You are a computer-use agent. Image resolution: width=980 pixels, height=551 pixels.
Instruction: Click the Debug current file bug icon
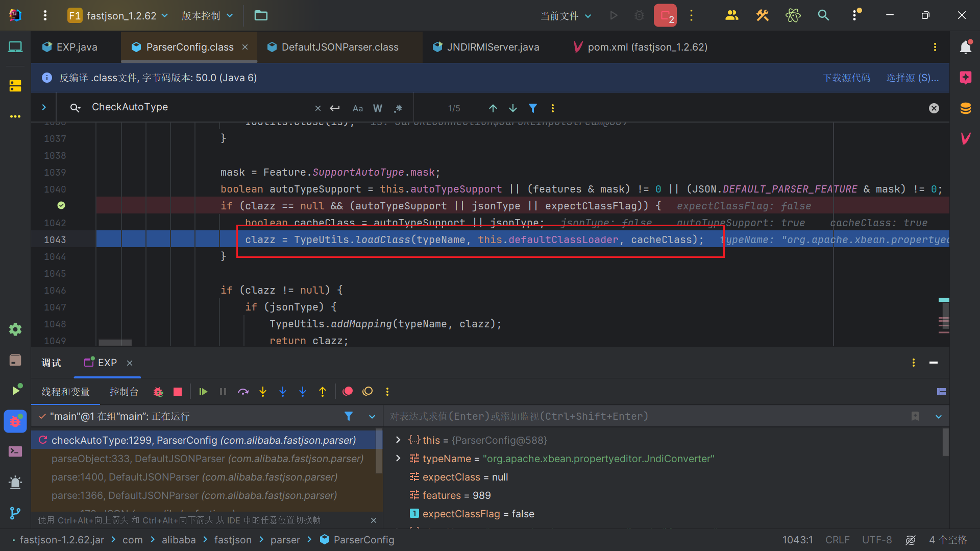(639, 15)
